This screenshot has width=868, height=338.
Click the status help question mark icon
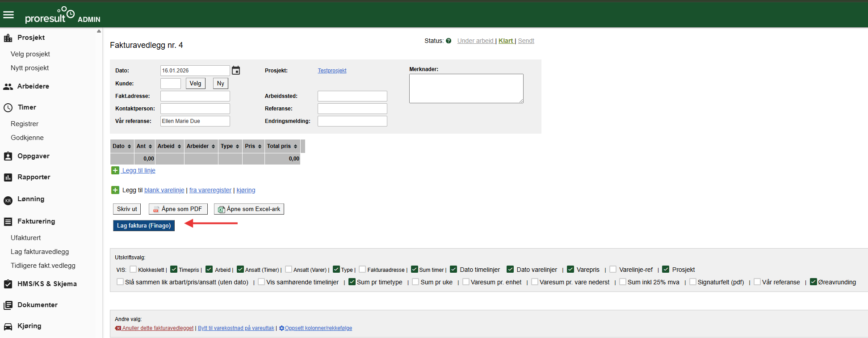point(449,41)
